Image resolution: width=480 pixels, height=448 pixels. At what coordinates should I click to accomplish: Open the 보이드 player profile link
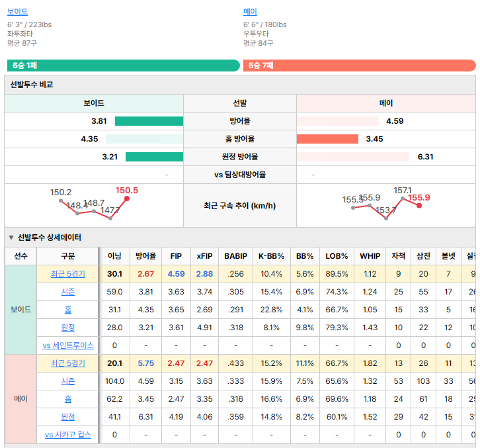point(17,12)
